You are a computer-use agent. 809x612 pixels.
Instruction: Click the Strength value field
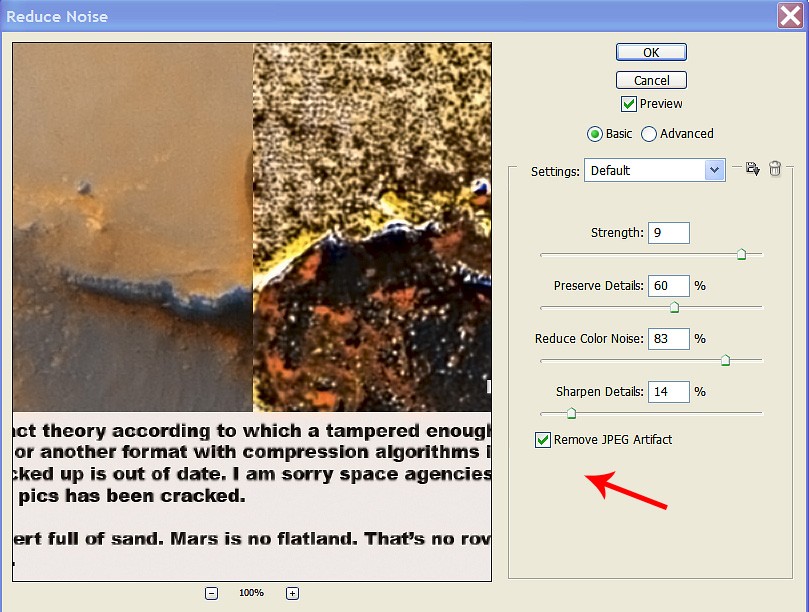668,233
